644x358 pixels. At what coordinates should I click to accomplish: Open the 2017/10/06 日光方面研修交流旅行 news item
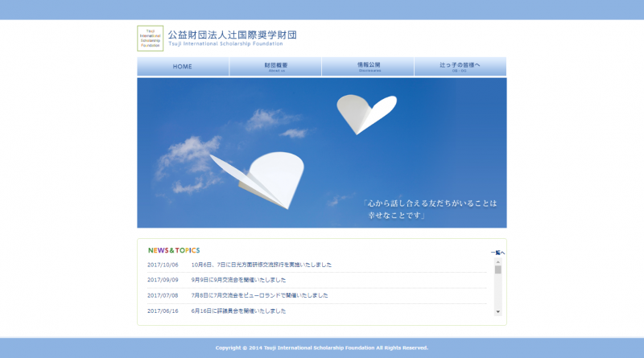pyautogui.click(x=261, y=265)
